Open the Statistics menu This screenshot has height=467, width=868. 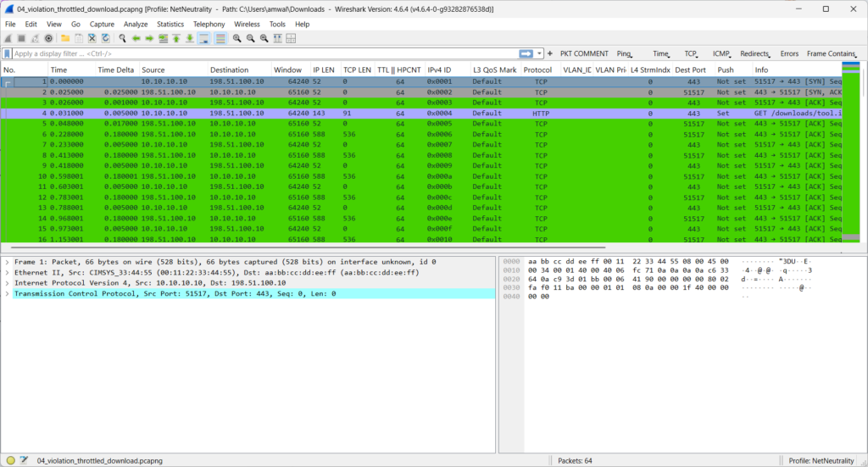pyautogui.click(x=170, y=25)
